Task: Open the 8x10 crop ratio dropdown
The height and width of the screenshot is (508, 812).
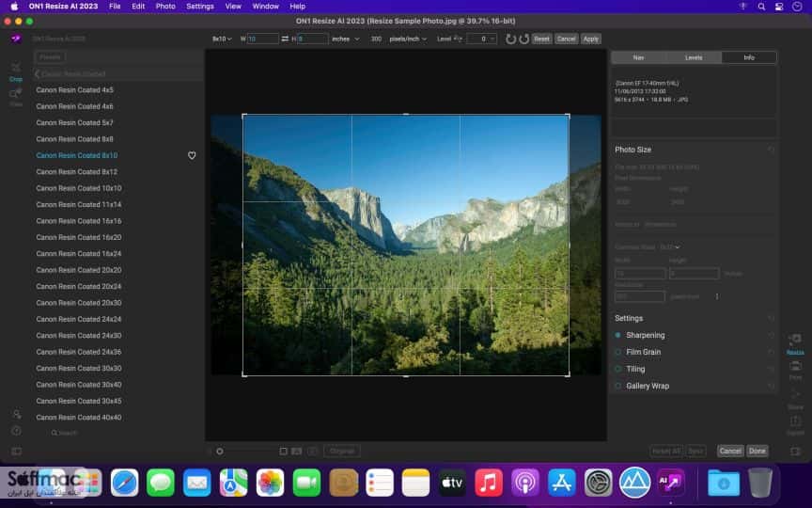Action: pyautogui.click(x=222, y=39)
